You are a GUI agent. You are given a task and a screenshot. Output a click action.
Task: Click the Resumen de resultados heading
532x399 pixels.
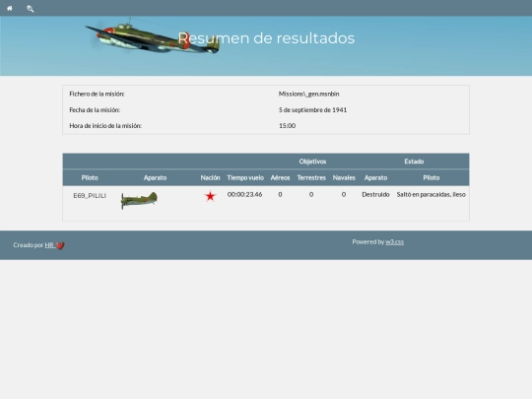[266, 38]
